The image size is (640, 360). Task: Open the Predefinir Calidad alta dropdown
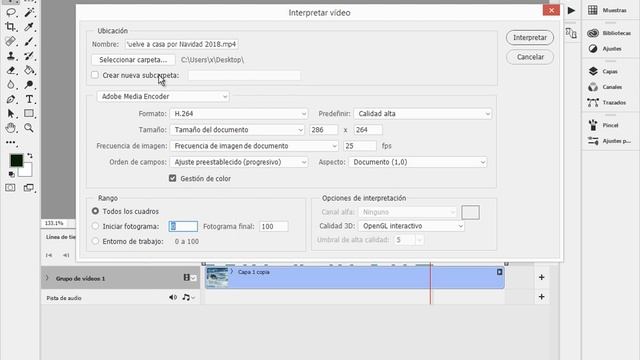[x=422, y=113]
